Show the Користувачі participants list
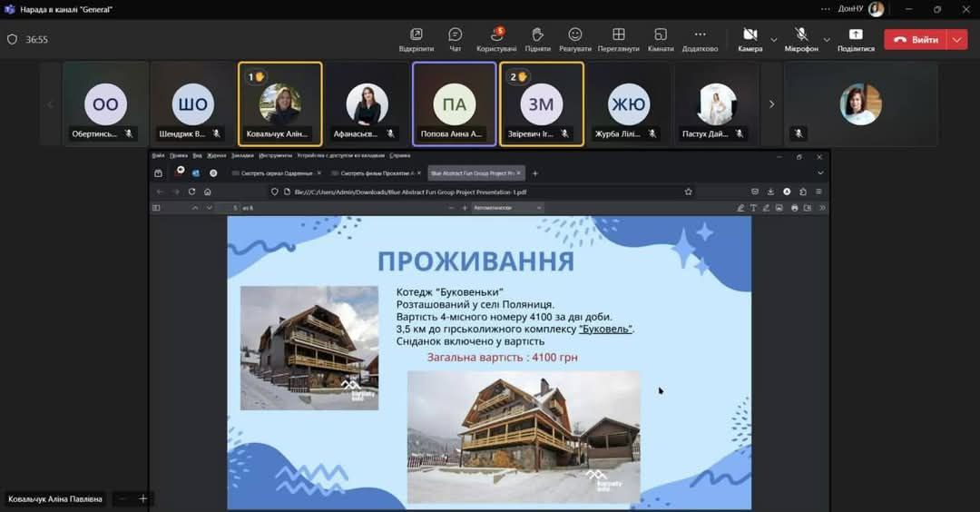Viewport: 980px width, 512px height. coord(496,39)
